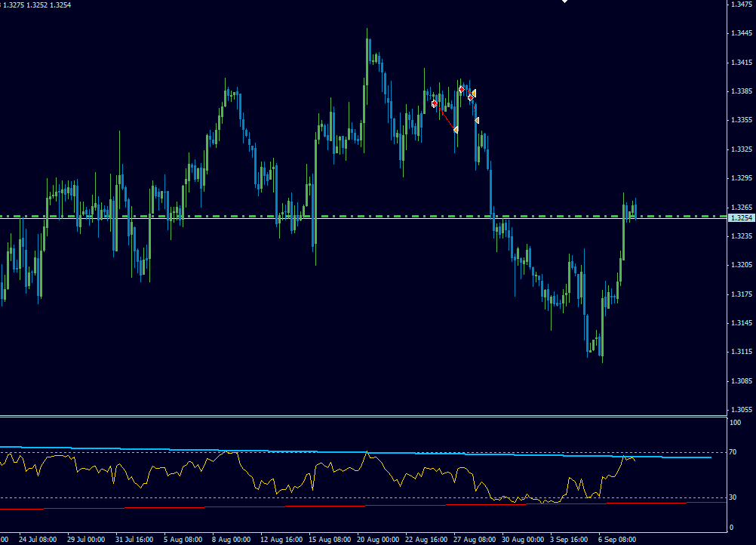Click price scale label 1.3205
The image size is (756, 545).
click(742, 265)
